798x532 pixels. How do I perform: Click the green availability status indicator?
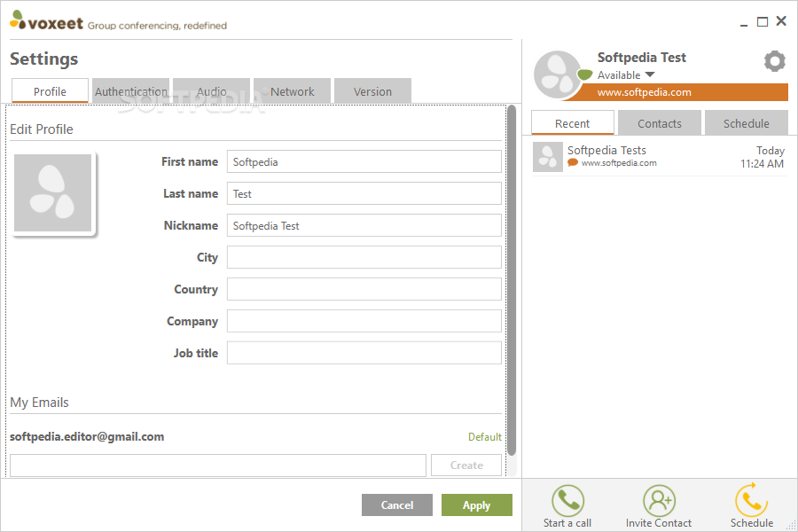click(585, 74)
